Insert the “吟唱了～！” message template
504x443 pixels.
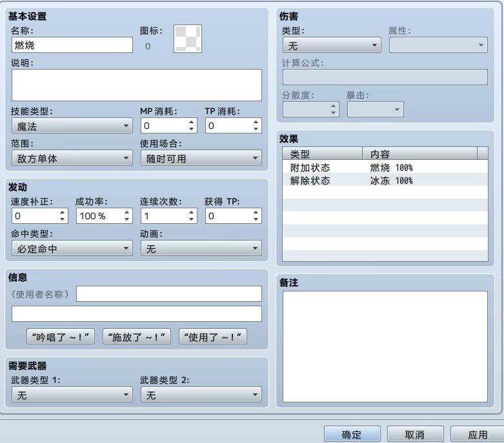point(61,337)
